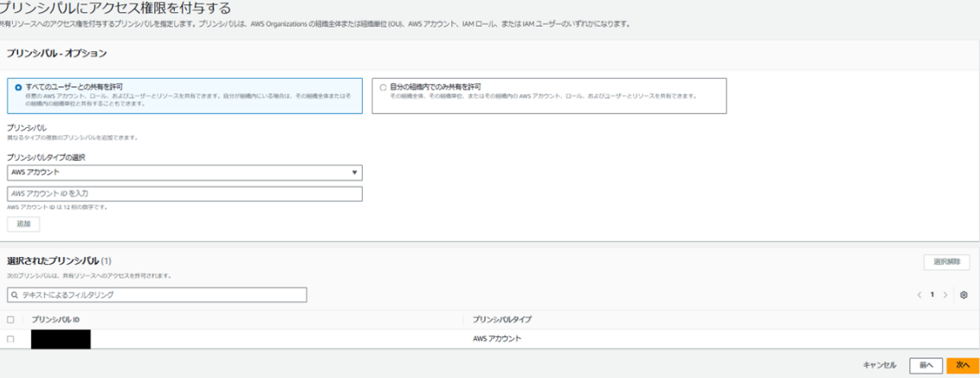Proceed with the orange 次へ button
The image size is (980, 378).
coord(962,366)
